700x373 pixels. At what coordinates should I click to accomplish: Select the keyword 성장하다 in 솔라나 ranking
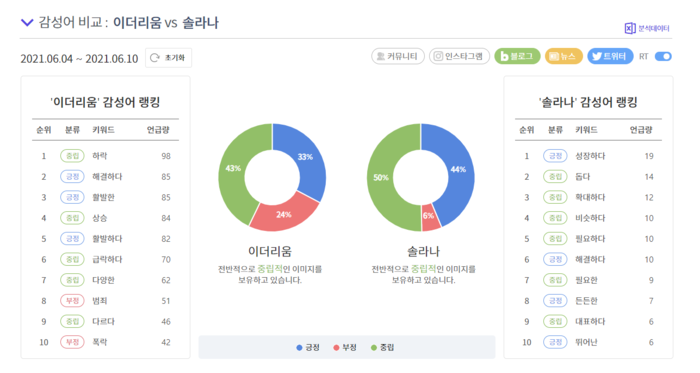click(590, 156)
